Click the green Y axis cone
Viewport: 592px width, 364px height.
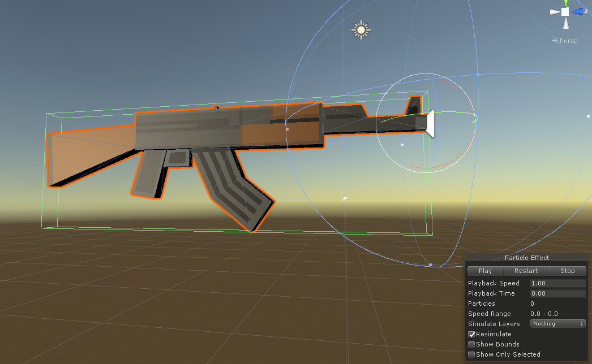coord(565,2)
